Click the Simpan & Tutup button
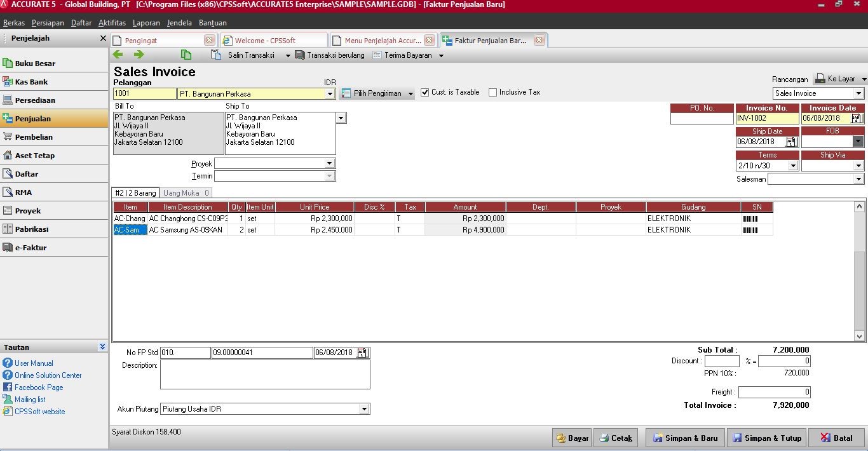 coord(766,438)
